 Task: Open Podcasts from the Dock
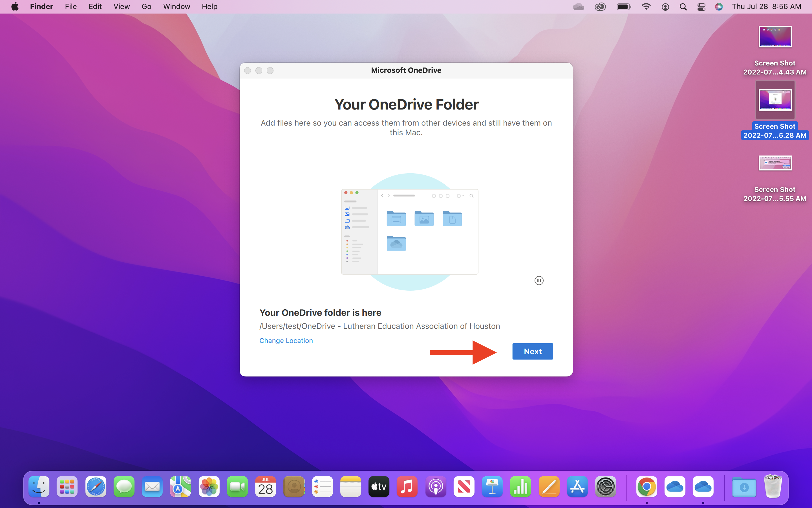[436, 486]
